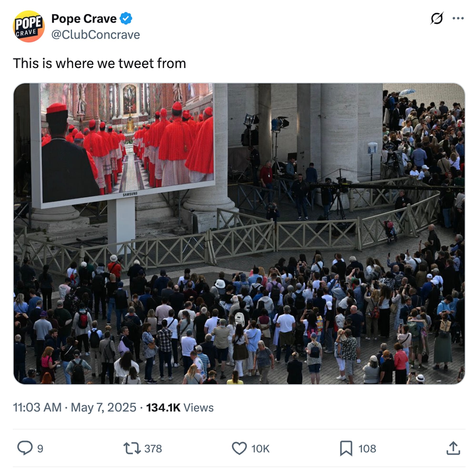Open the @ClubConcrave handle link
Image resolution: width=476 pixels, height=474 pixels.
click(x=96, y=35)
